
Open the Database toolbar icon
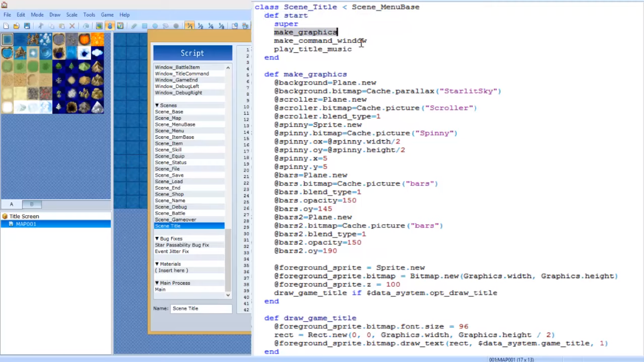coord(235,26)
